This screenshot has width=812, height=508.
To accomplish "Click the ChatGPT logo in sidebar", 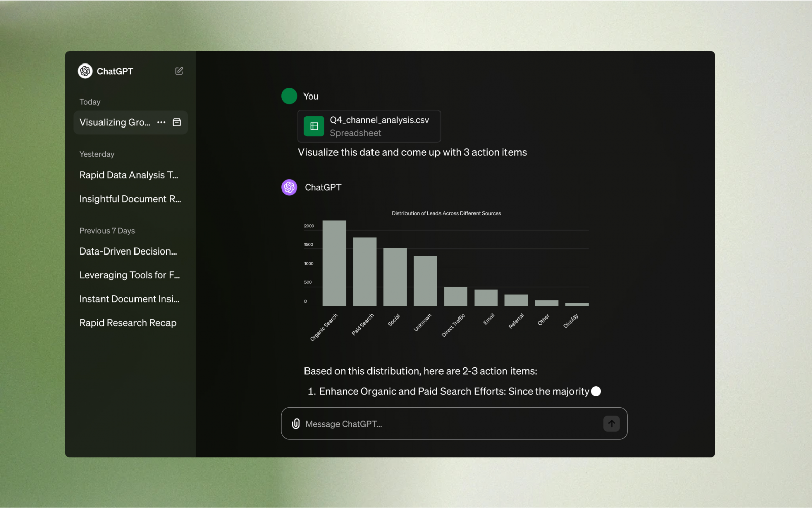I will tap(85, 71).
